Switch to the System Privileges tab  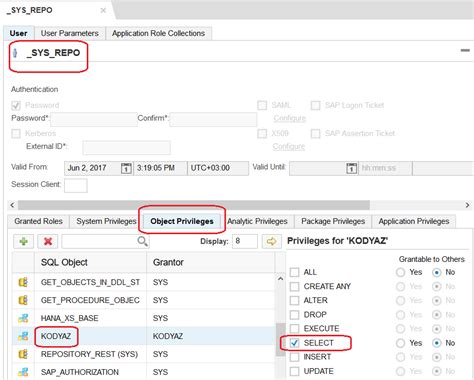[106, 221]
